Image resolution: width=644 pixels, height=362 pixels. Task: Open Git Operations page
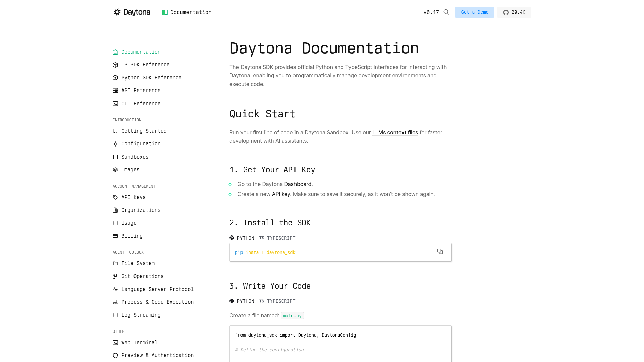[143, 276]
